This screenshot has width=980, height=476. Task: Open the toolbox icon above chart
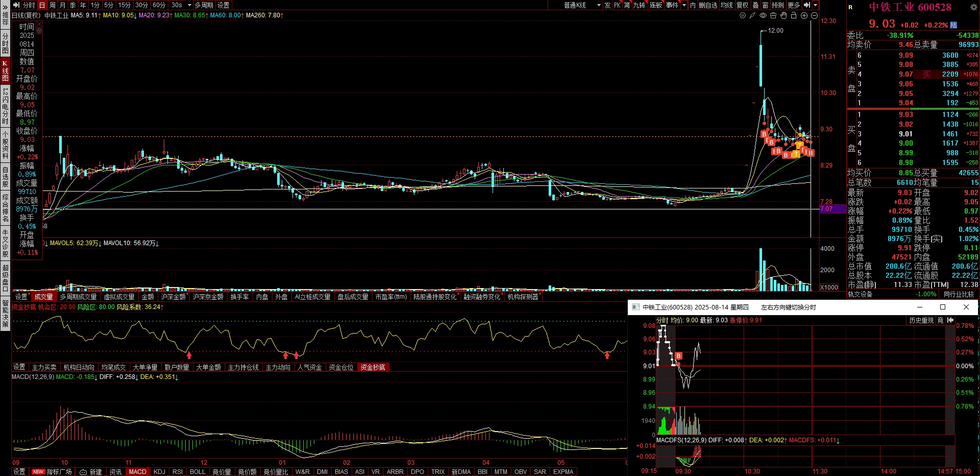click(773, 16)
